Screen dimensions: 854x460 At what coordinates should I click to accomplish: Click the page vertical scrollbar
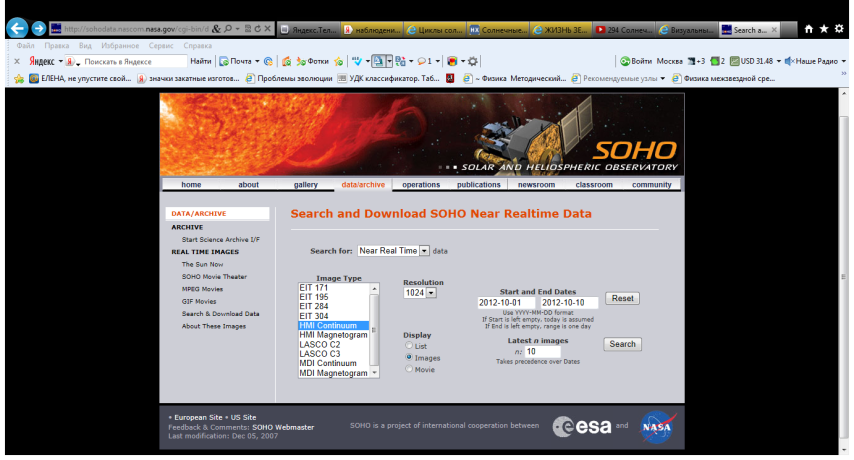click(844, 271)
